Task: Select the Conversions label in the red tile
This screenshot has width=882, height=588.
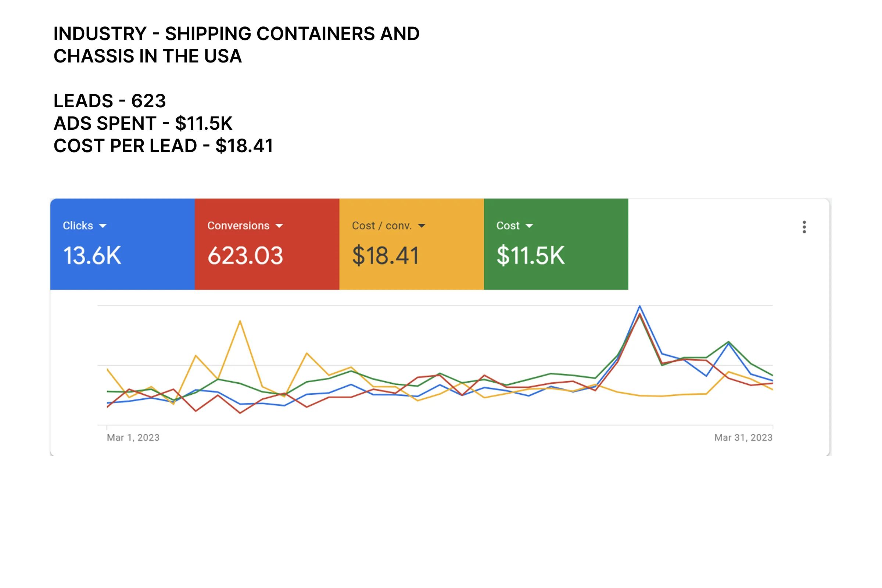Action: pyautogui.click(x=239, y=225)
